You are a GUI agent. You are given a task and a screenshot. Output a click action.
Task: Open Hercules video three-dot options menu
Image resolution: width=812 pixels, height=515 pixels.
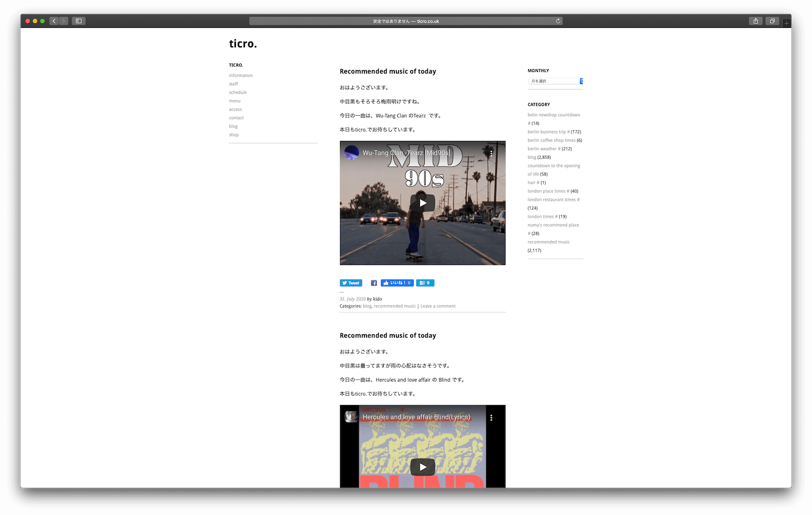(x=491, y=418)
